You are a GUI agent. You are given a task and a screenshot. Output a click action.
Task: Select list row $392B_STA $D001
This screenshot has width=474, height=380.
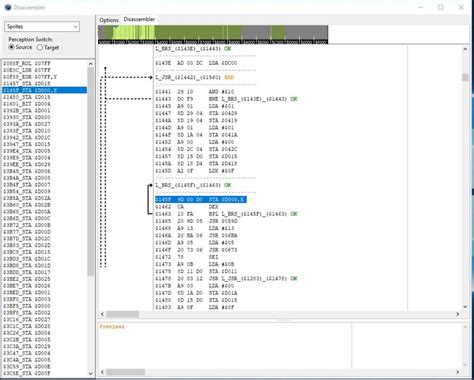(45, 110)
